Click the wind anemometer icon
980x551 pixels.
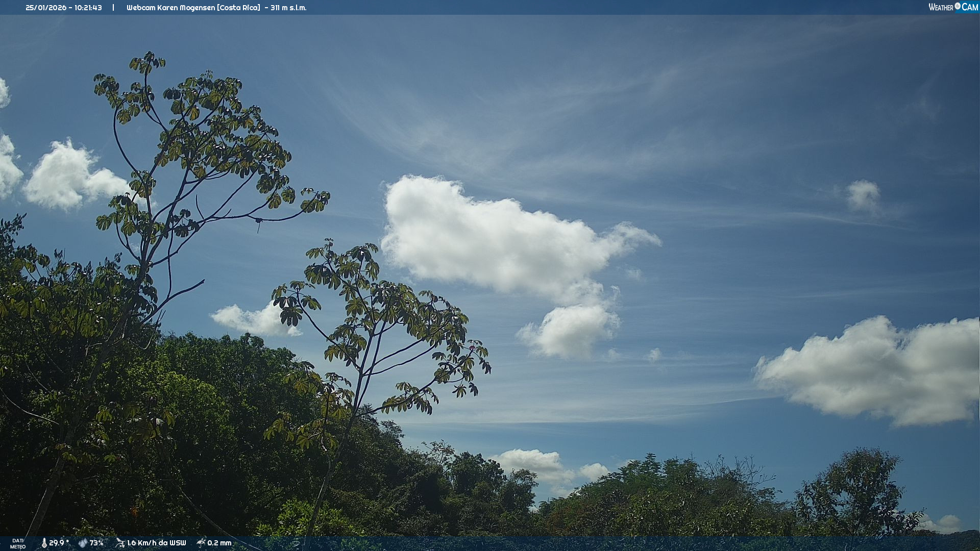pyautogui.click(x=120, y=543)
